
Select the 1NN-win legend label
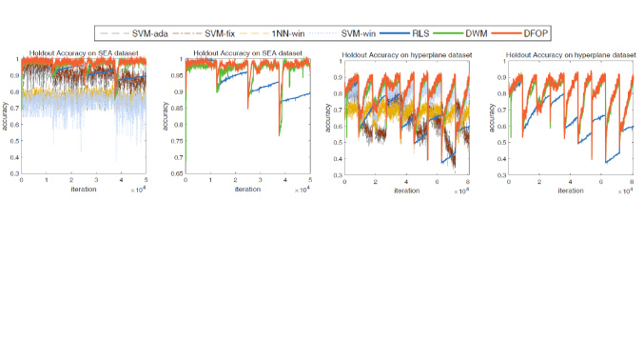[x=288, y=33]
